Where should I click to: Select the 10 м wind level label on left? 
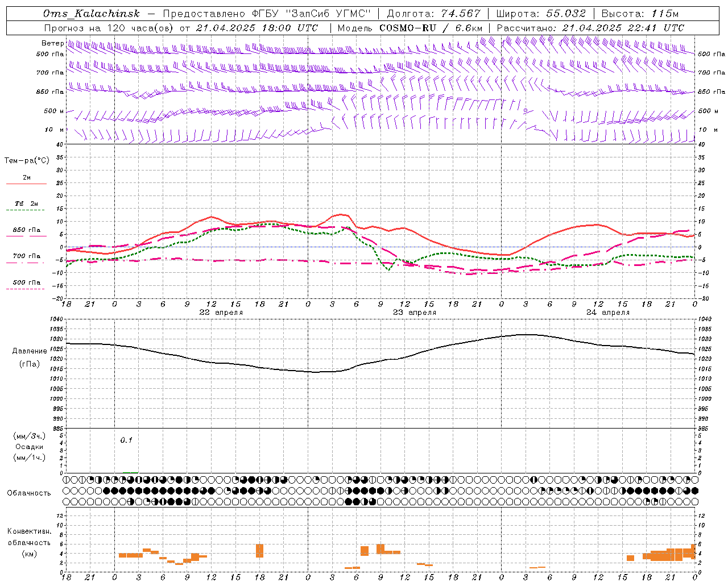(54, 130)
